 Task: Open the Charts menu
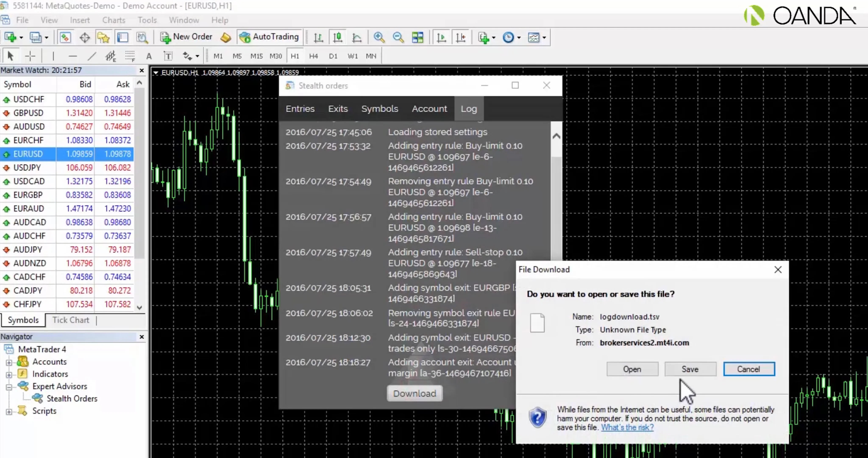pyautogui.click(x=114, y=20)
